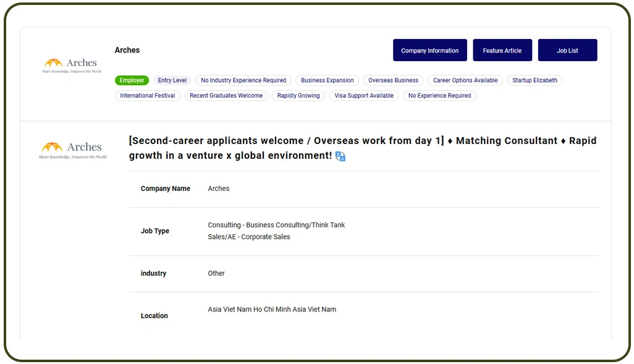Click the Arches logo beside job posting
Viewport: 634px width, 364px height.
[x=73, y=150]
